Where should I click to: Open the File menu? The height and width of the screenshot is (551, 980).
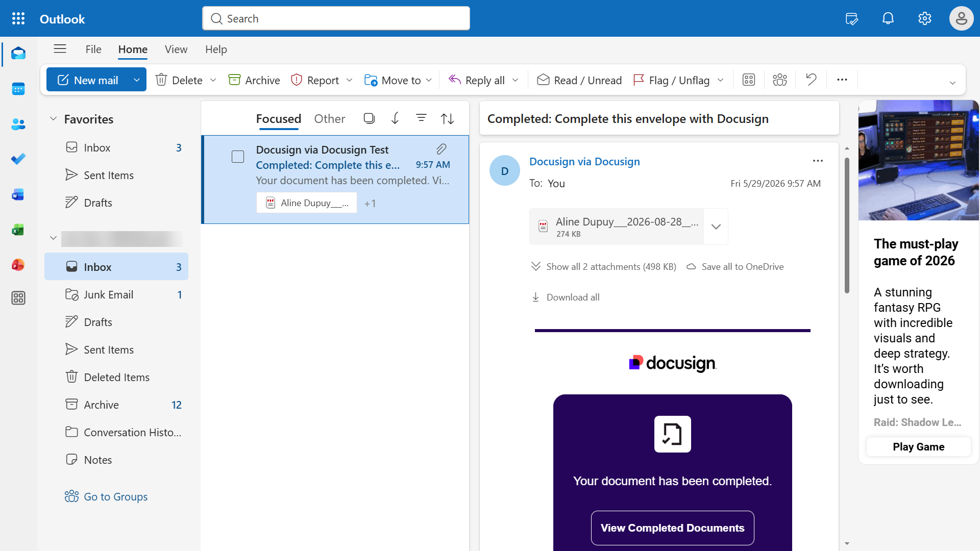click(93, 49)
